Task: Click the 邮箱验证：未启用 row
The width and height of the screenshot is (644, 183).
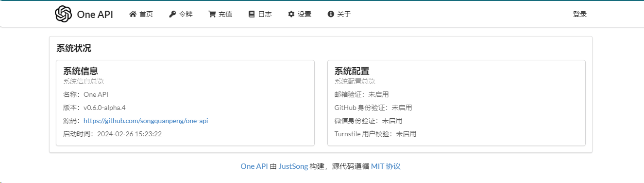Action: [x=361, y=94]
